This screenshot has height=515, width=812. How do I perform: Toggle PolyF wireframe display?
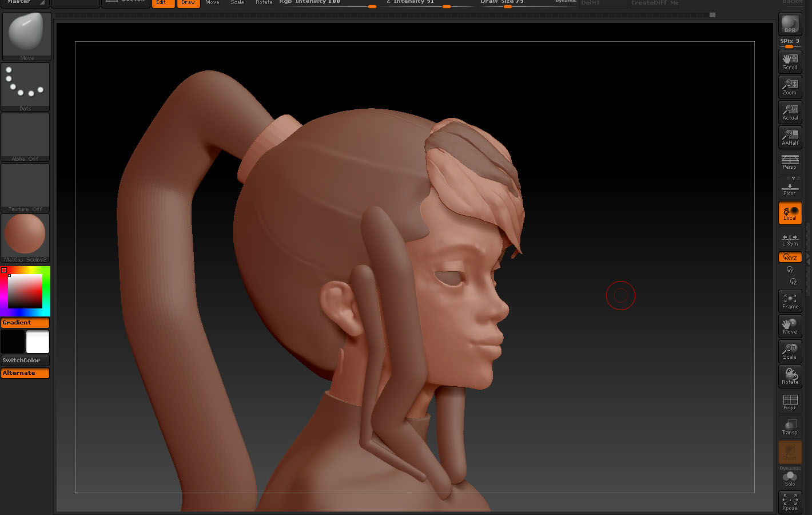pyautogui.click(x=790, y=401)
